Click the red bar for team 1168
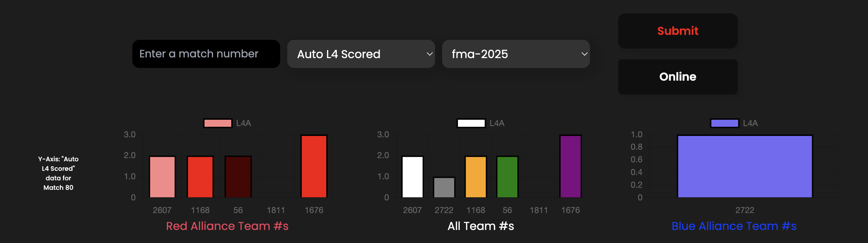868x243 pixels. click(x=200, y=177)
